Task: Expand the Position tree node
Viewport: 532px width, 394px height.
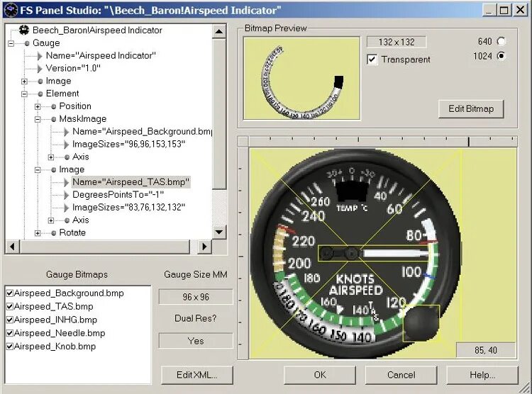Action: tap(38, 106)
